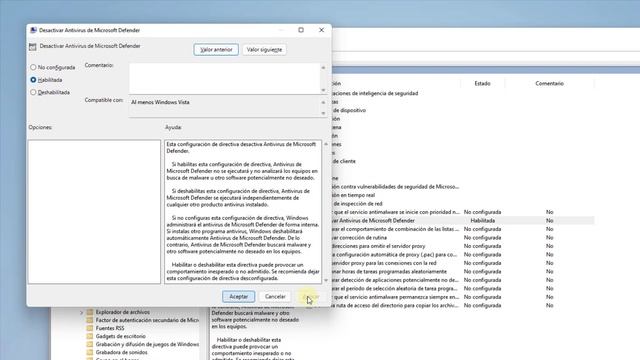The image size is (640, 360).
Task: Click the Antivirus de Microsoft Defender list row
Action: click(463, 220)
